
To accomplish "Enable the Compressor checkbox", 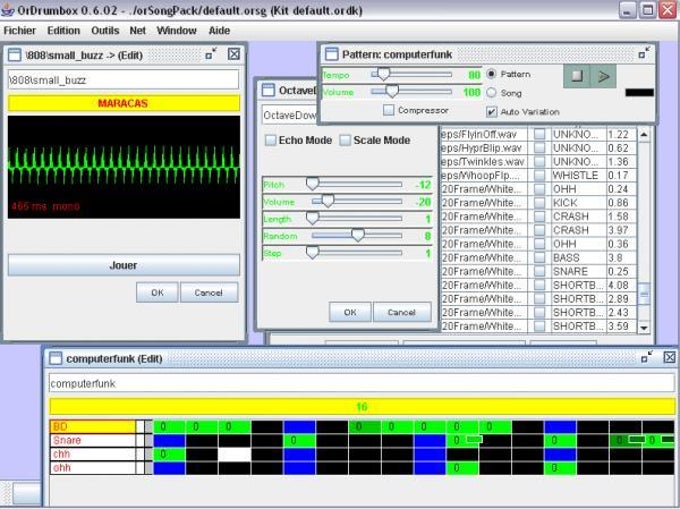I will point(389,110).
